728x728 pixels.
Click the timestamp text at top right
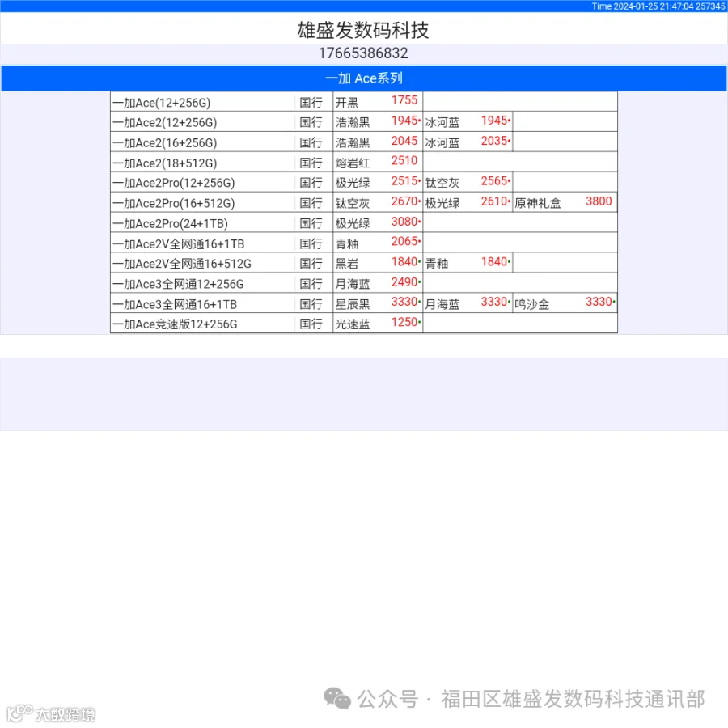[x=658, y=6]
